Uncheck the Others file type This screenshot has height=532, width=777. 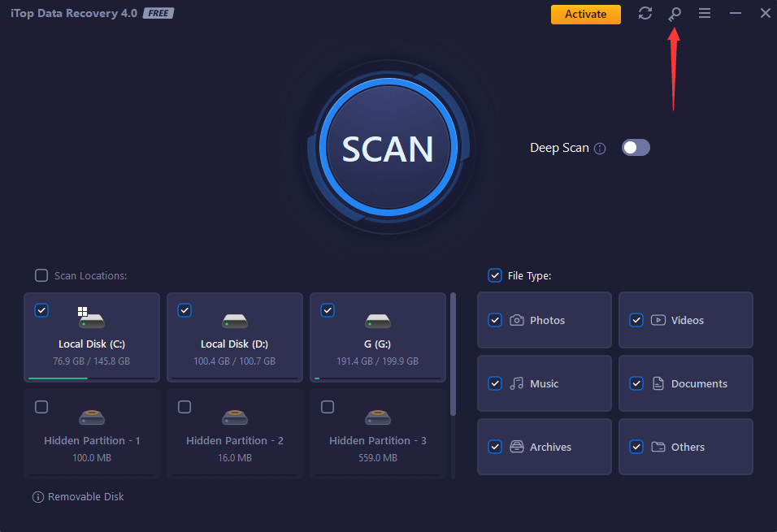tap(636, 447)
